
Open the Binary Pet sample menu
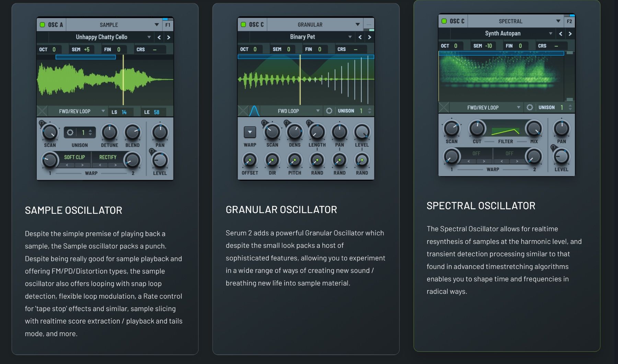coord(302,37)
